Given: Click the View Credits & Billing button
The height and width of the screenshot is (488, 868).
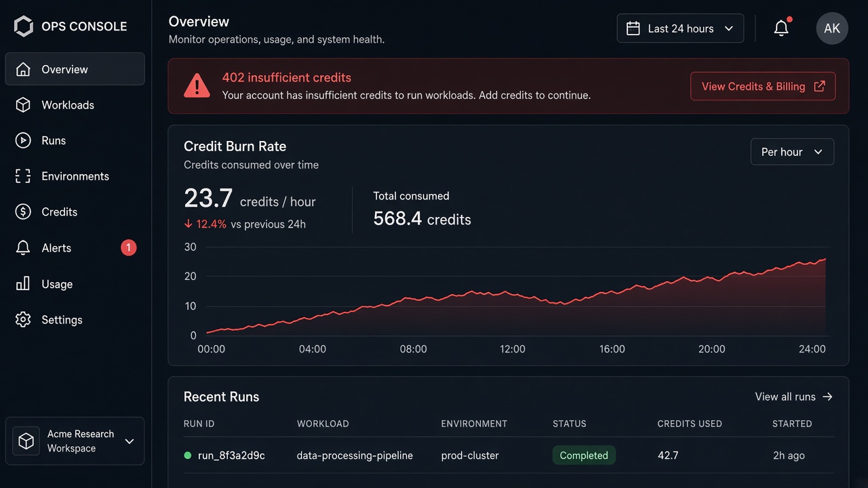Looking at the screenshot, I should [763, 86].
